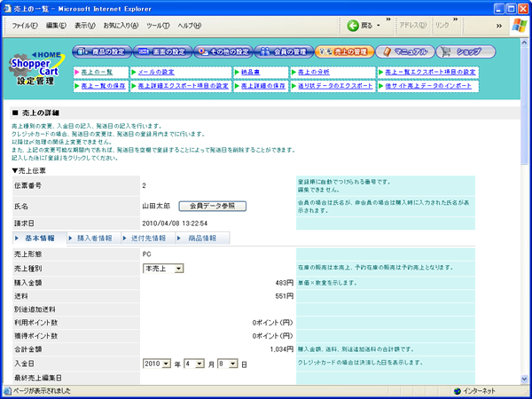Click the vertical scrollbar down arrow
532x399 pixels.
(525, 379)
